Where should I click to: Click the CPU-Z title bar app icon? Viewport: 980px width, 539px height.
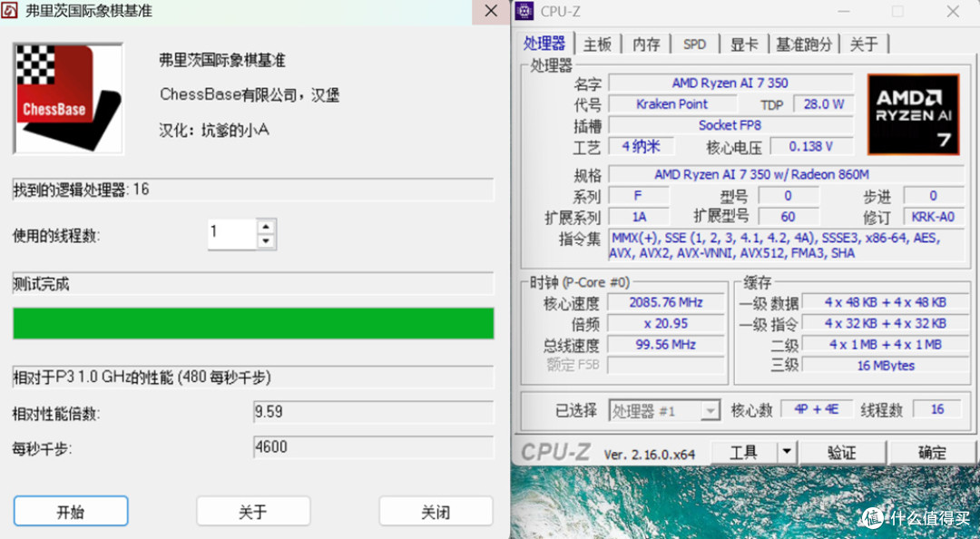(x=524, y=11)
